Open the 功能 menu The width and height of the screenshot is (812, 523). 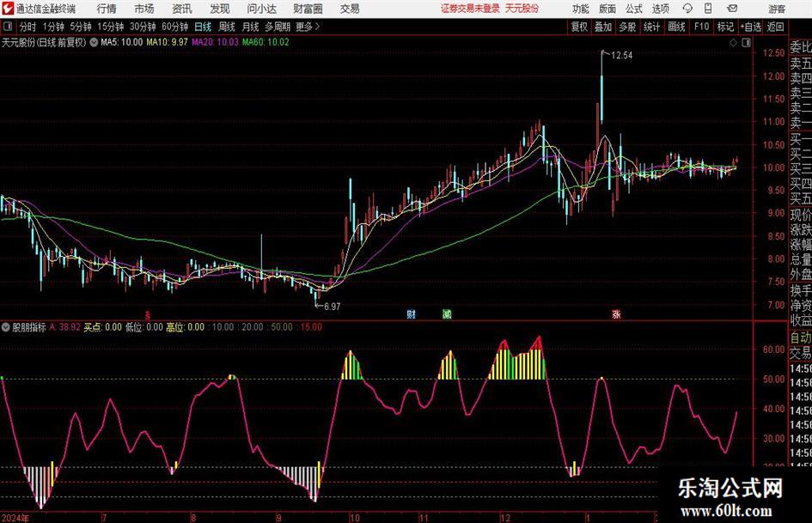point(581,9)
